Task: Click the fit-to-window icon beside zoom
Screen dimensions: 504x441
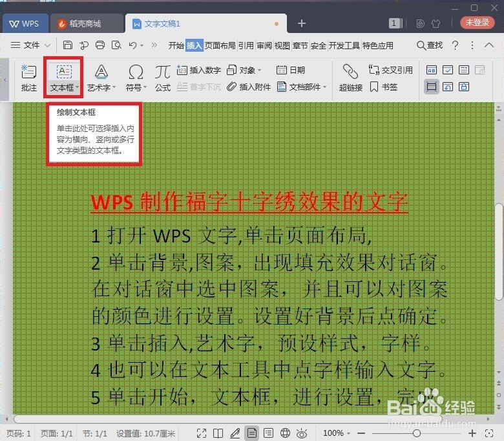Action: click(x=489, y=433)
